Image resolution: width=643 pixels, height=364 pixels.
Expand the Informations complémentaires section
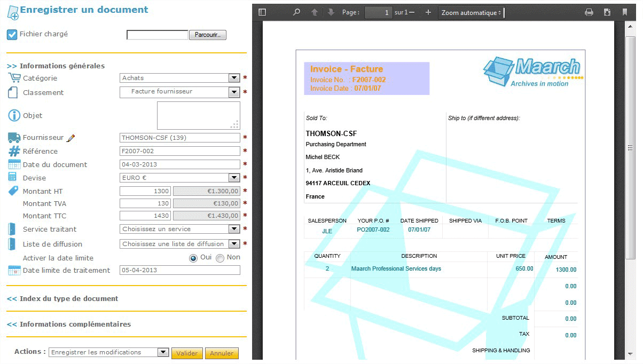point(68,325)
